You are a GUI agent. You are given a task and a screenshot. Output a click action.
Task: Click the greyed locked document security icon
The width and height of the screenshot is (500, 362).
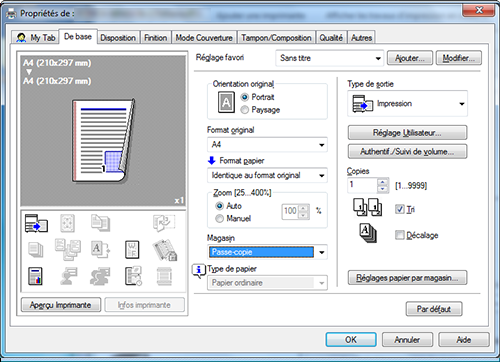tap(165, 250)
